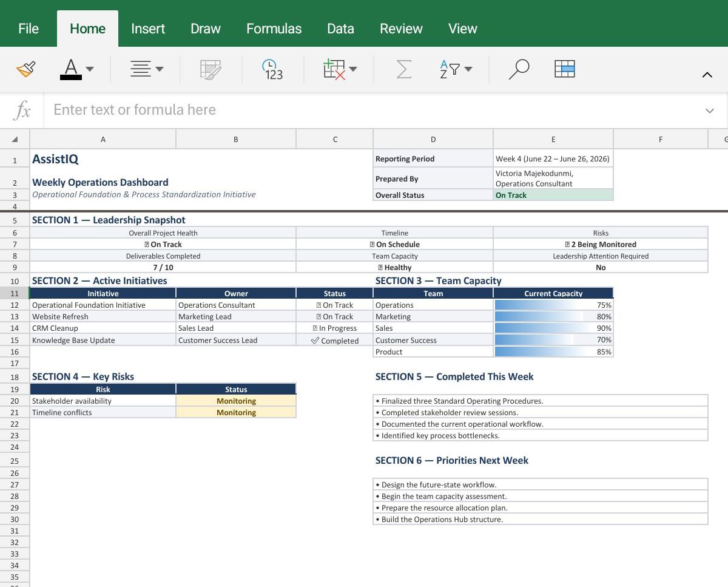Screen dimensions: 728x587
Task: Select Identified key process bottlenecks cell
Action: 540,435
